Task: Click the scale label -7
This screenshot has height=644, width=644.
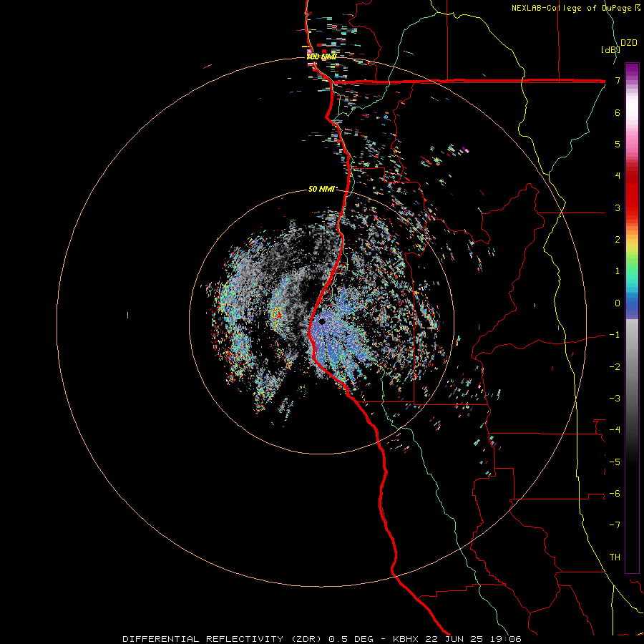Action: tap(615, 525)
